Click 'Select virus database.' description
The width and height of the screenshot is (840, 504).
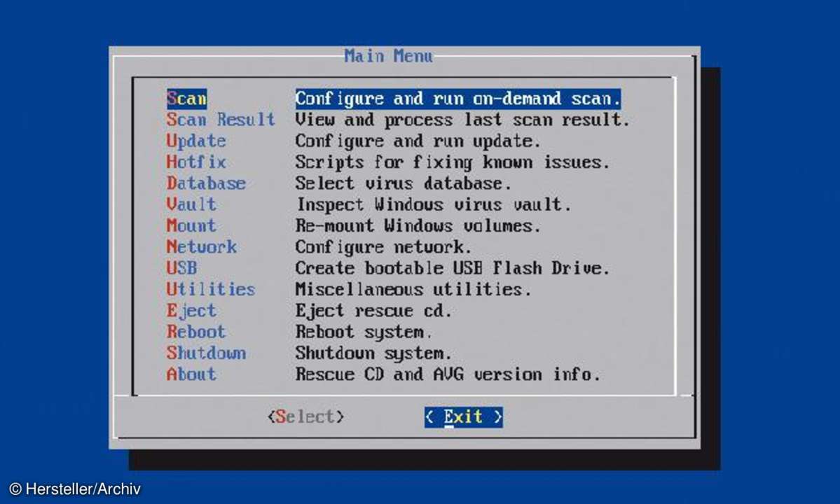[x=404, y=183]
